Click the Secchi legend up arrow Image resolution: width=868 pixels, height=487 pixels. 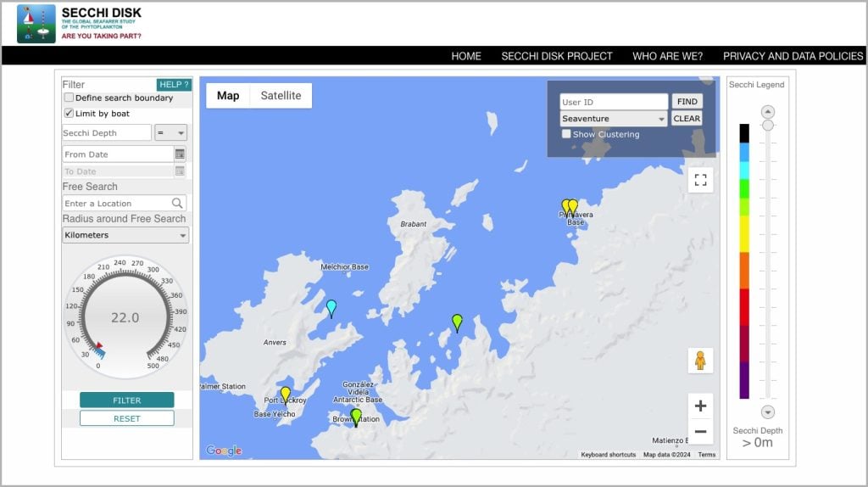pyautogui.click(x=767, y=111)
